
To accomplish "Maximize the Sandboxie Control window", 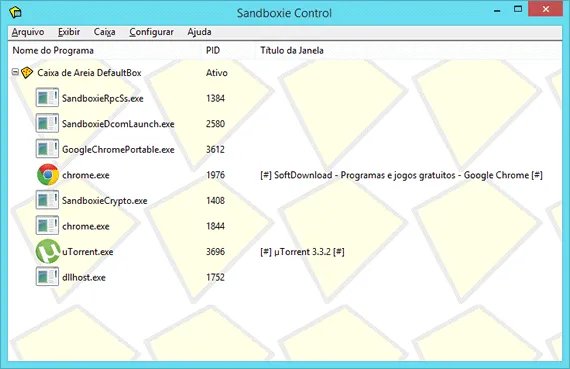I will click(x=518, y=9).
